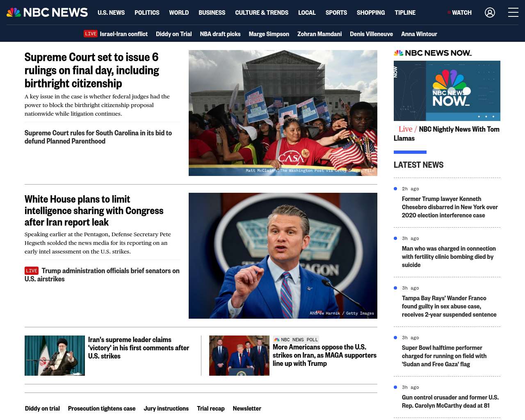Click the Watch live indicator button
The width and height of the screenshot is (525, 420).
pos(459,12)
